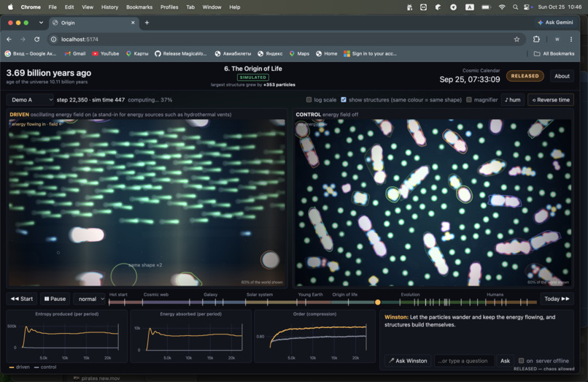The width and height of the screenshot is (588, 382).
Task: Enable the log scale checkbox
Action: click(309, 100)
